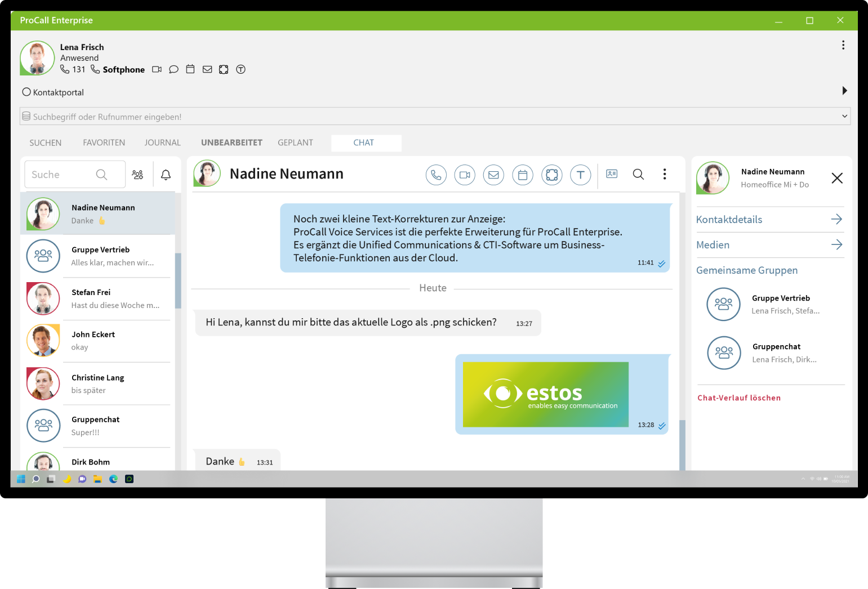Close the Nadine Neumann details panel
The height and width of the screenshot is (589, 868).
[x=837, y=178]
